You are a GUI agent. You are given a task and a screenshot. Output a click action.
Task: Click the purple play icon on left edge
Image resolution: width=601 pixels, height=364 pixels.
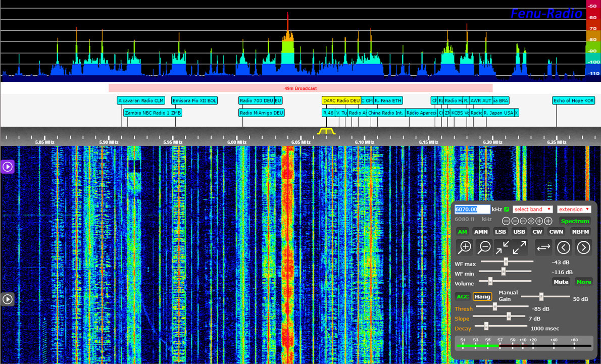pos(8,167)
